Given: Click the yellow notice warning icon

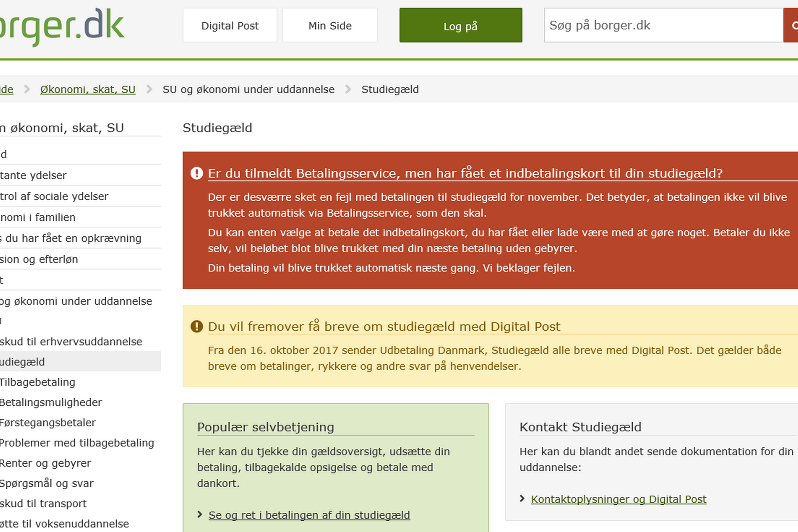Looking at the screenshot, I should click(x=197, y=326).
